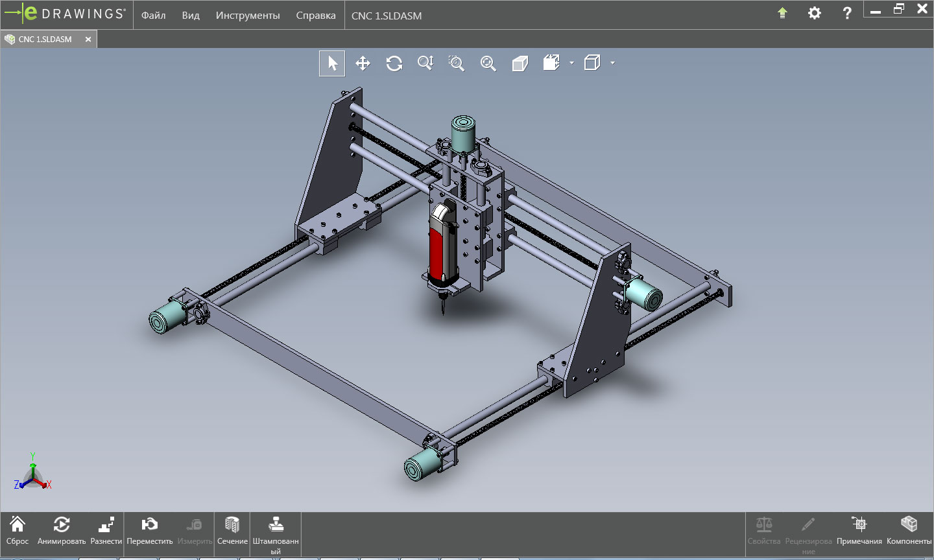The height and width of the screenshot is (560, 934).
Task: Close the CNC 1.SLDASM tab
Action: (x=88, y=40)
